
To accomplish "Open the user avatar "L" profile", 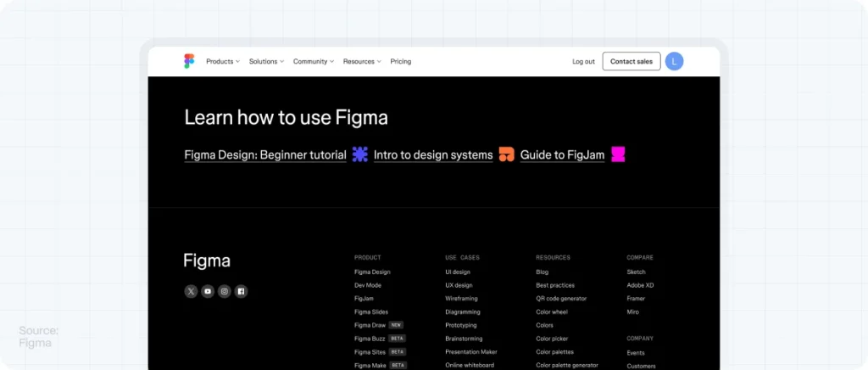I will click(x=674, y=61).
